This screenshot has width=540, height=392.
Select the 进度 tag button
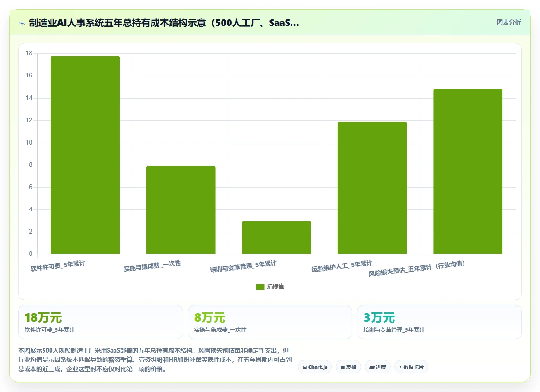tap(378, 367)
